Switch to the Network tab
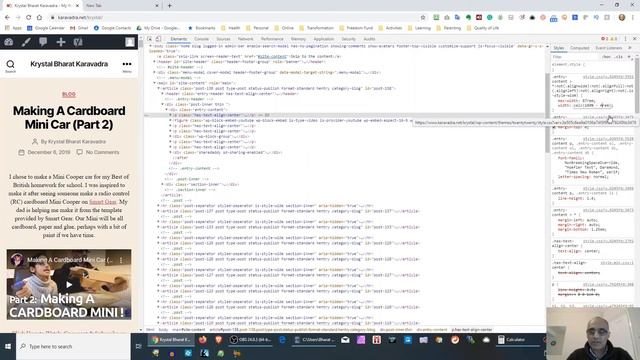This screenshot has height=360, width=640. point(245,39)
